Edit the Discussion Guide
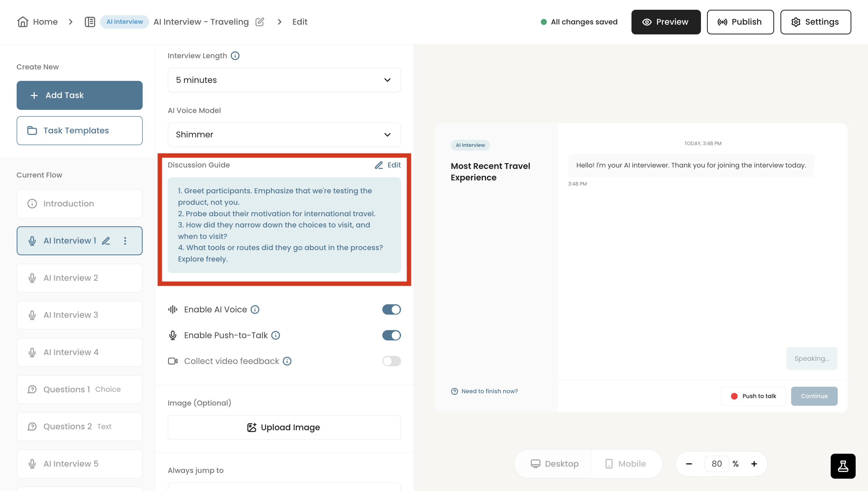 pyautogui.click(x=388, y=165)
